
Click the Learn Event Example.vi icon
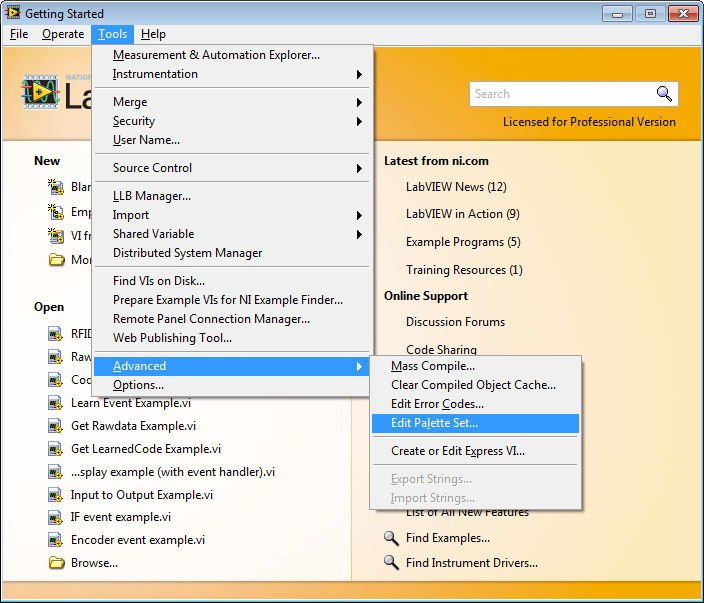[55, 403]
